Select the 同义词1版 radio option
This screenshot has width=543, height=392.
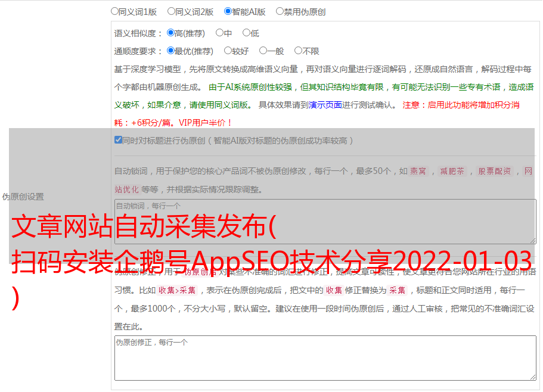114,11
